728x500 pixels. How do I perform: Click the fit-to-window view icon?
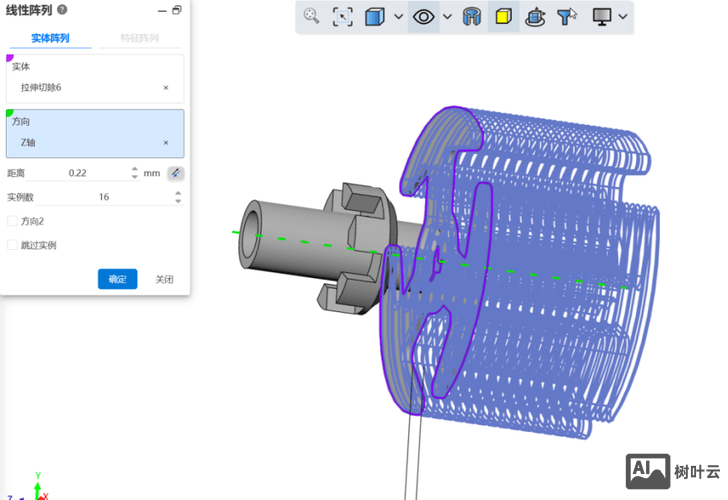click(x=343, y=17)
